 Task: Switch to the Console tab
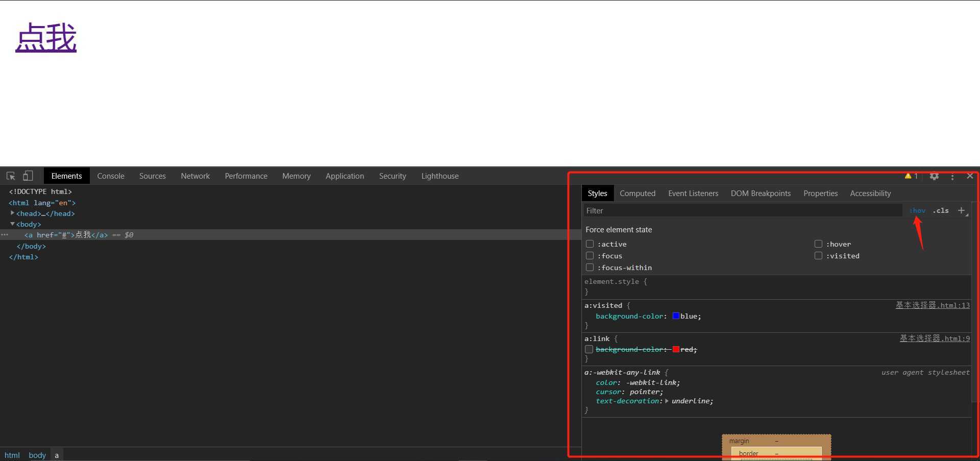coord(111,176)
